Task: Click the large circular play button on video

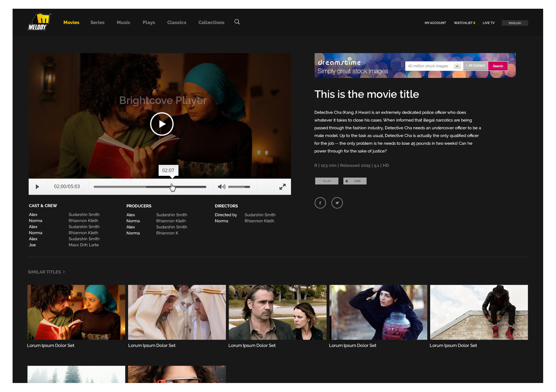Action: (162, 124)
